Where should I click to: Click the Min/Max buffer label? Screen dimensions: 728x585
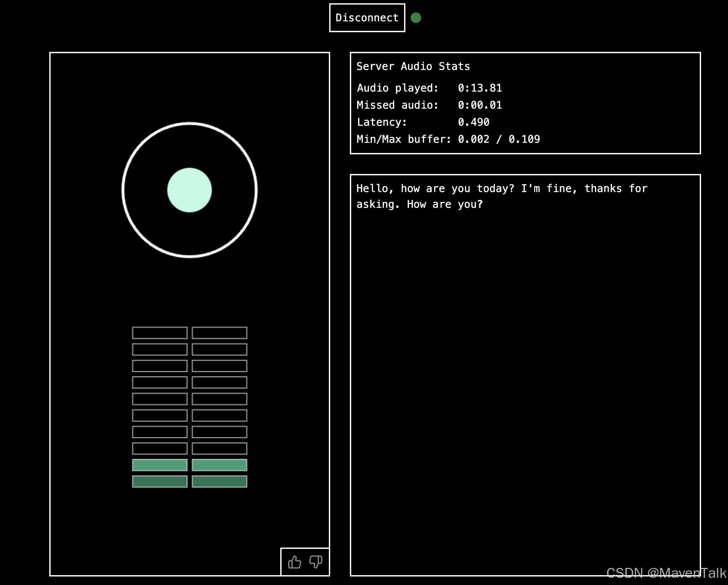tap(404, 139)
